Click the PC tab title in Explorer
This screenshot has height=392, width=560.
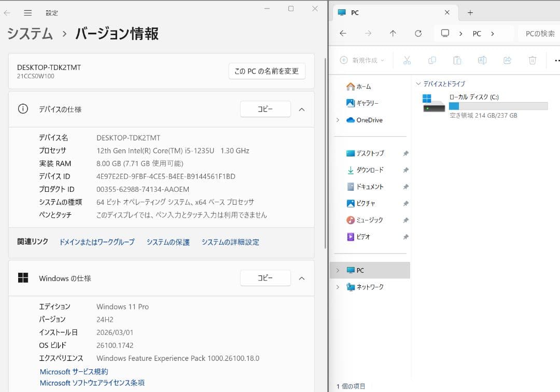tap(355, 13)
